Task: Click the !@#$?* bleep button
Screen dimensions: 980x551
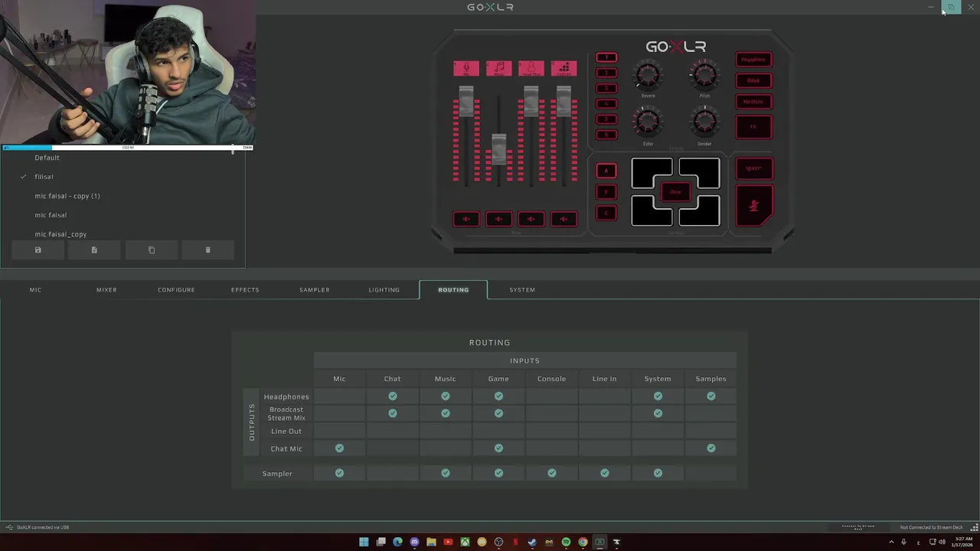Action: click(754, 168)
